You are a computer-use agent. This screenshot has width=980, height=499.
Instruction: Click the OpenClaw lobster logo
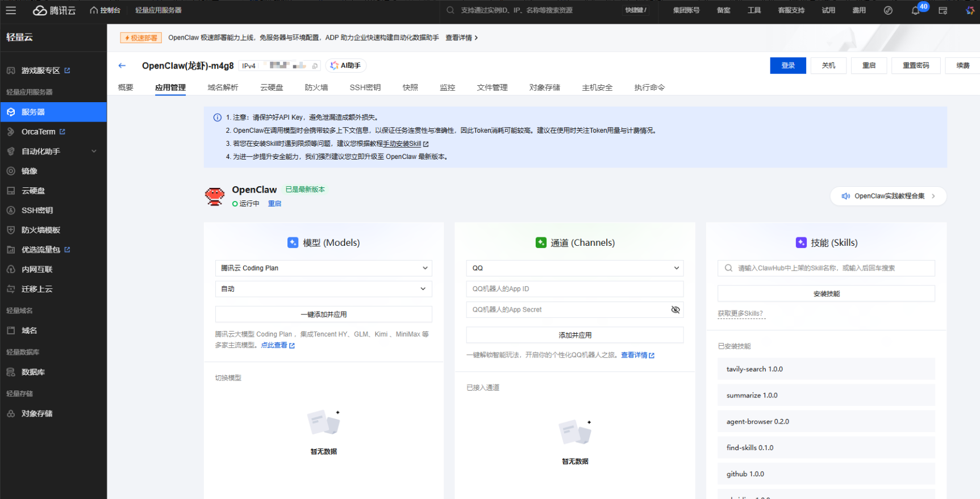[x=215, y=196]
